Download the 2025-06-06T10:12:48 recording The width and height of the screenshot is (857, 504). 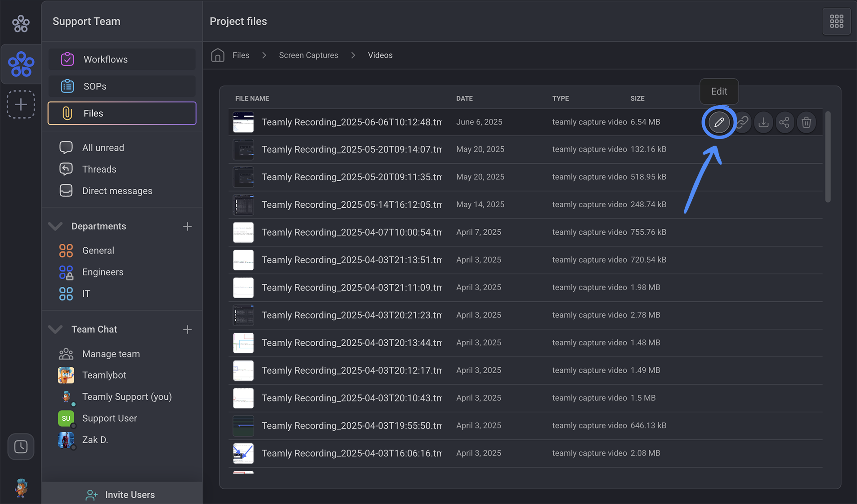point(763,122)
